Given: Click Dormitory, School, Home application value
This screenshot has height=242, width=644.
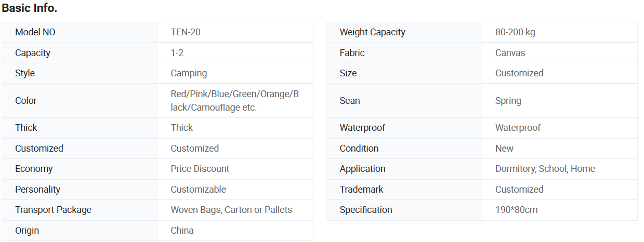Looking at the screenshot, I should (545, 169).
